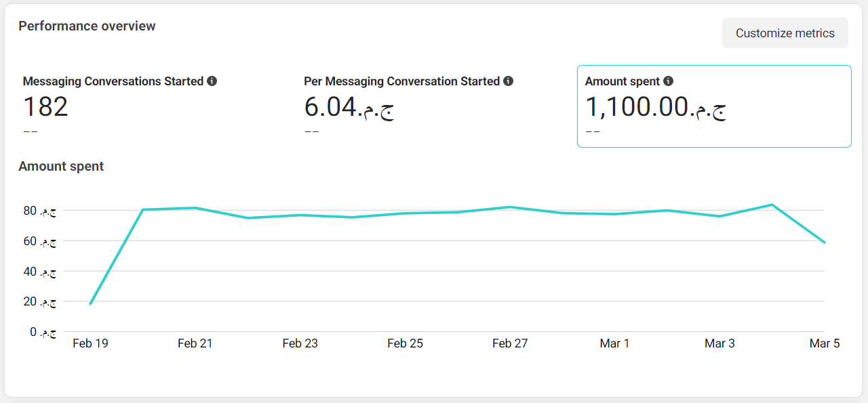Image resolution: width=868 pixels, height=403 pixels.
Task: Click the Mar 3 date label
Action: (x=719, y=343)
